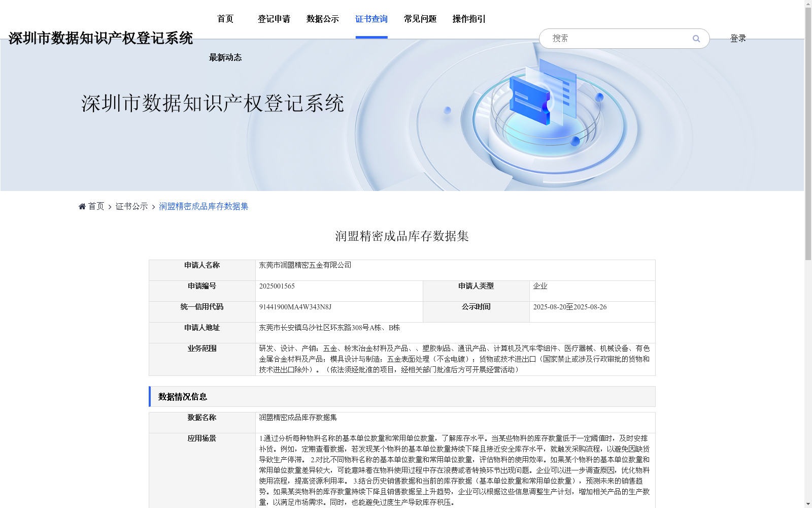Open the 操作指引 menu item

(x=469, y=19)
